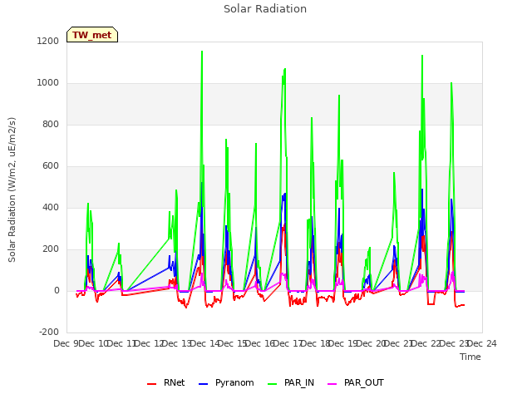Click the 0 y-axis tick label
This screenshot has width=532, height=399.
(57, 291)
